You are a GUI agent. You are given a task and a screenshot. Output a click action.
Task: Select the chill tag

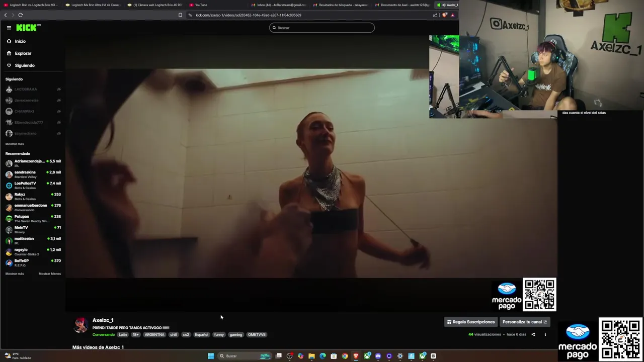(174, 335)
